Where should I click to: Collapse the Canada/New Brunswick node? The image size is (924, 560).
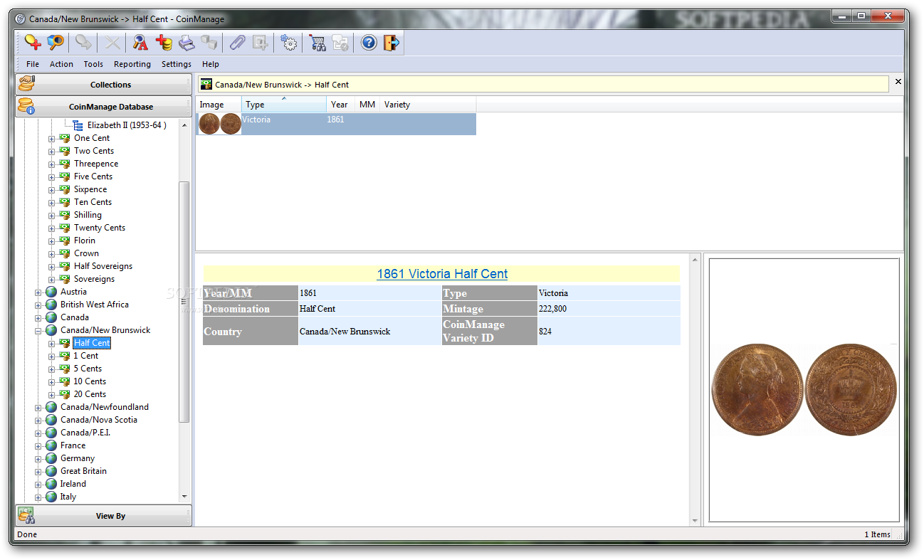click(x=38, y=330)
